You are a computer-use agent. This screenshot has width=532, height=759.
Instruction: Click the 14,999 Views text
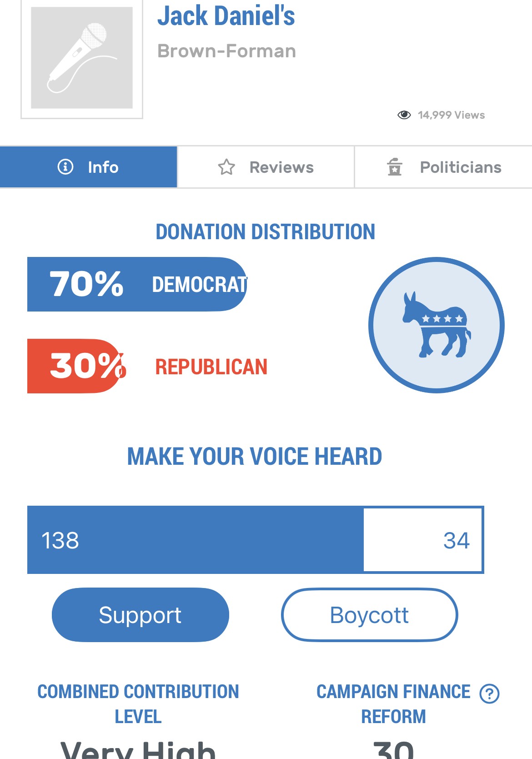(x=452, y=115)
